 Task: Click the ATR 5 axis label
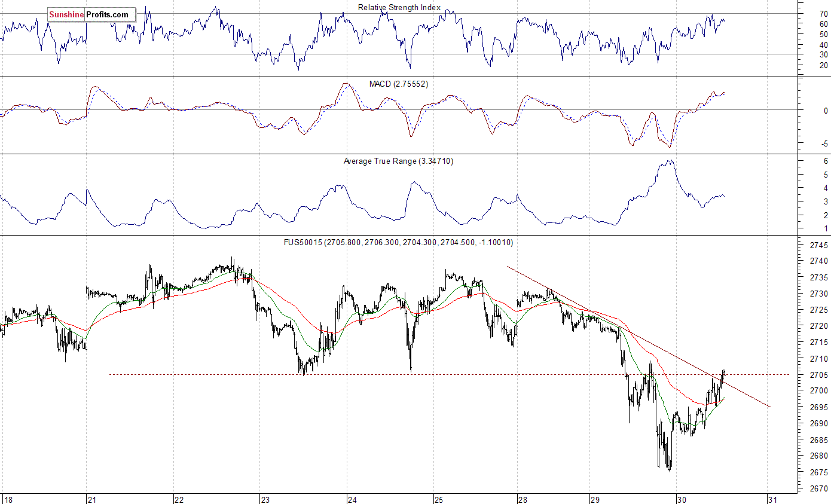[x=826, y=175]
